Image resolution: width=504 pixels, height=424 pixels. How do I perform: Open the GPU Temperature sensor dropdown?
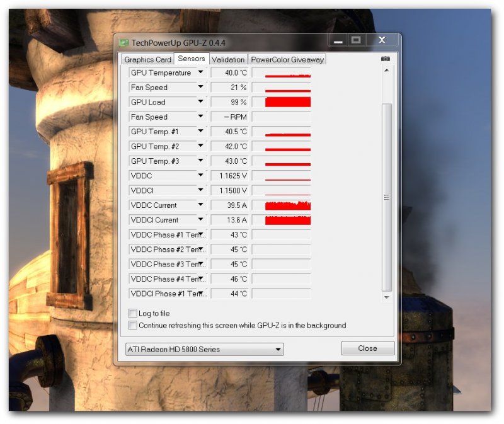pos(200,72)
